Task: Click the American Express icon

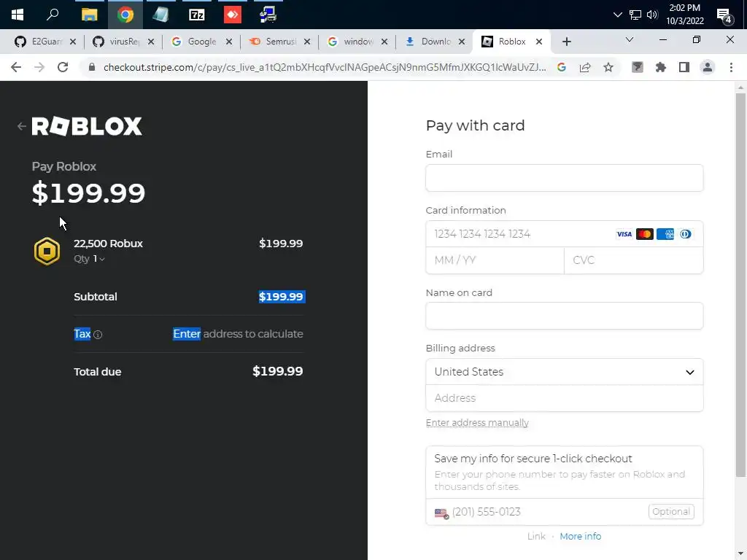Action: (665, 234)
